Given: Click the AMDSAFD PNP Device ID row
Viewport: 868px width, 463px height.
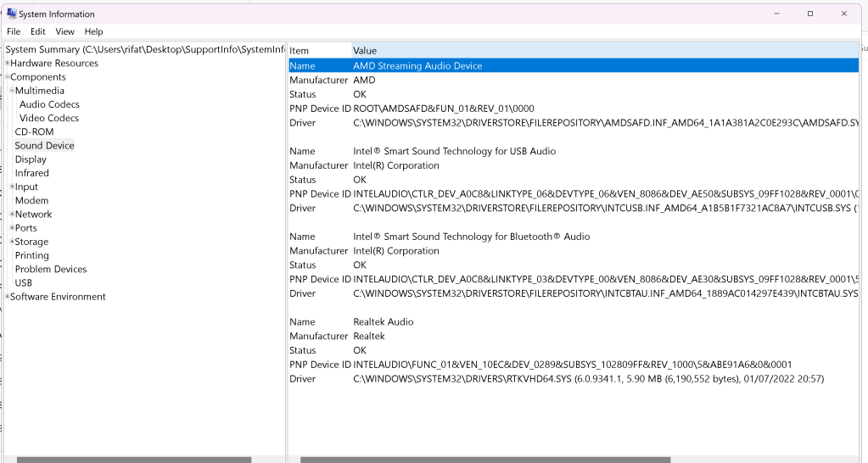Looking at the screenshot, I should [574, 109].
